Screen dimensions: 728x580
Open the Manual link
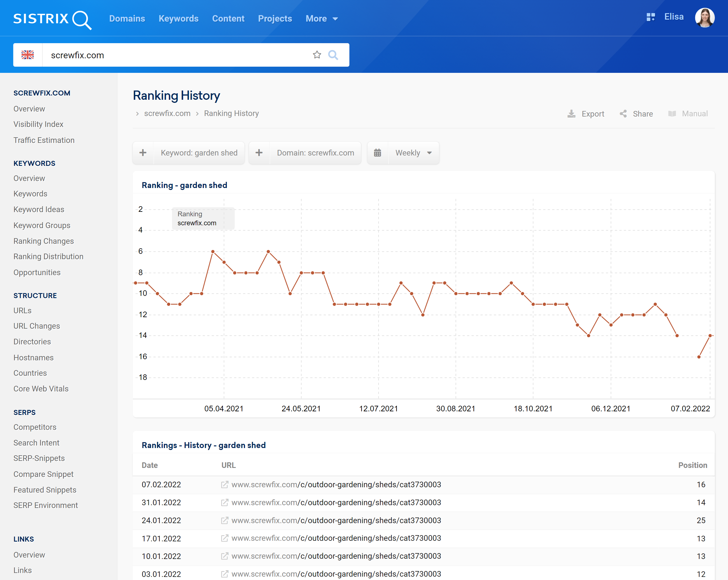pyautogui.click(x=695, y=113)
